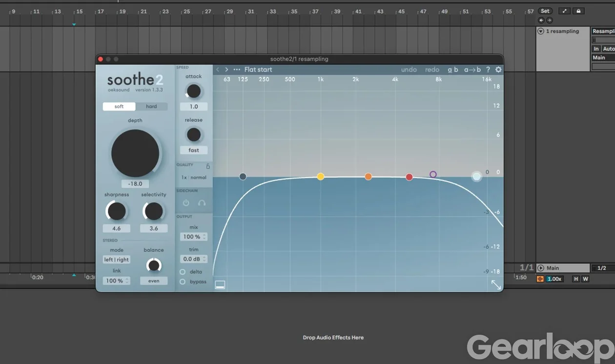Image resolution: width=615 pixels, height=364 pixels.
Task: Jump to next locator arrow
Action: click(x=549, y=20)
